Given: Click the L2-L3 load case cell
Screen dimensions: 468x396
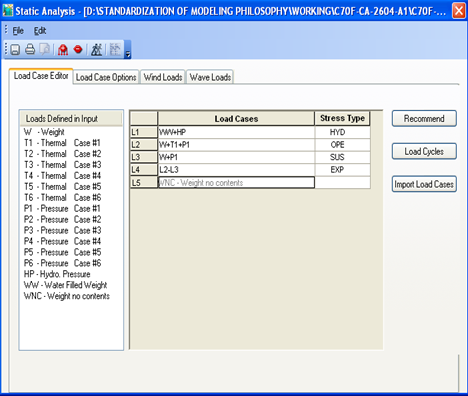Looking at the screenshot, I should tap(236, 170).
